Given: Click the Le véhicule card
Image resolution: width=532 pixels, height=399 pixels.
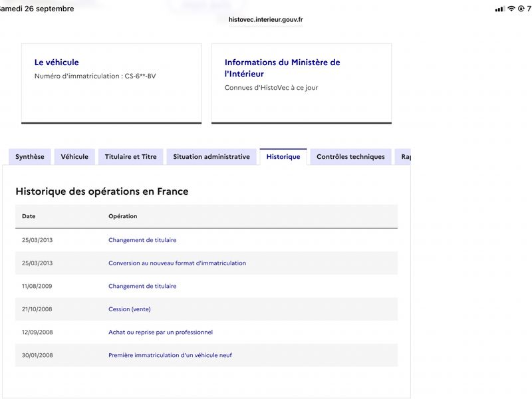Looking at the screenshot, I should coord(111,84).
